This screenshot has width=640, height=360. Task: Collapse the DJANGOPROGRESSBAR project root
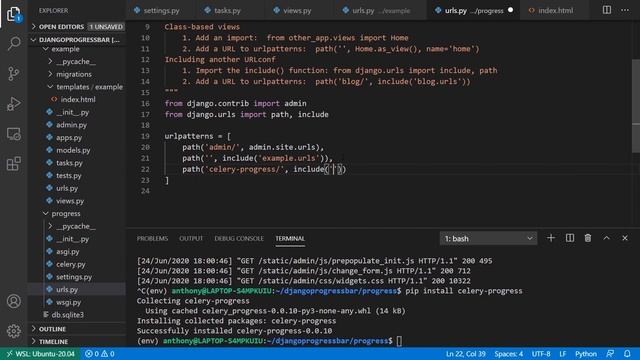pyautogui.click(x=77, y=40)
